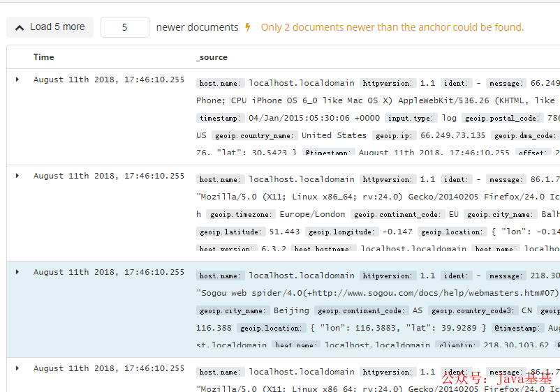This screenshot has width=560, height=392.
Task: Click the Beijing city value
Action: click(x=291, y=310)
